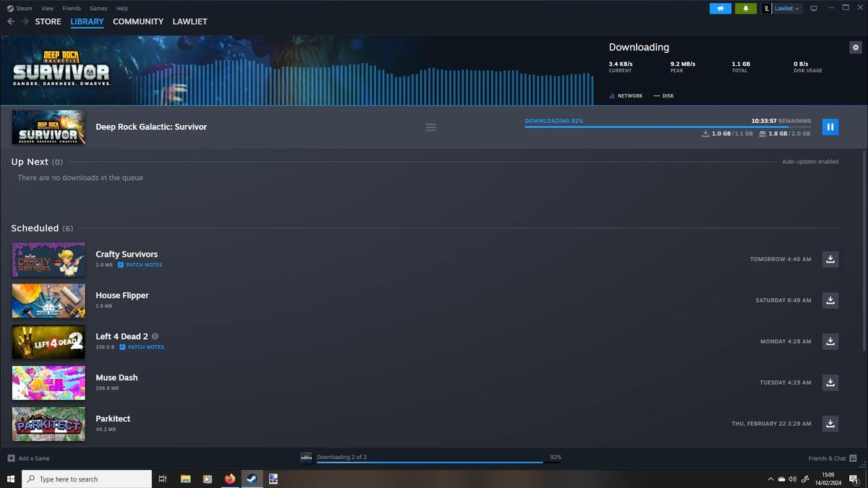Switch to the COMMUNITY tab

[x=138, y=22]
